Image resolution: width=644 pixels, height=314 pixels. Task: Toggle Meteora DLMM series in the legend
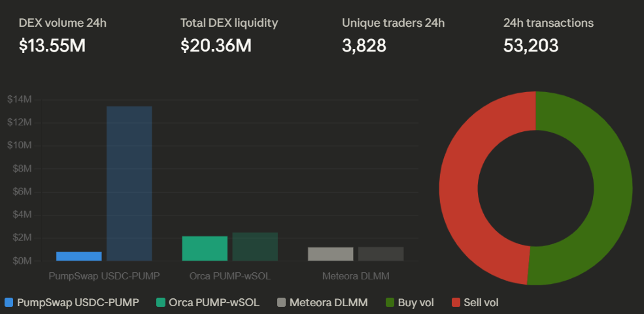tap(328, 303)
